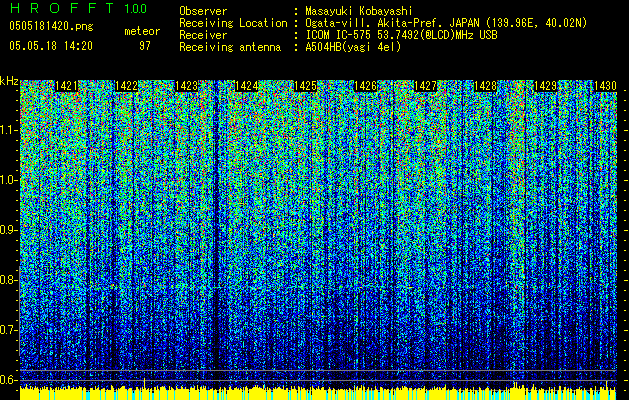This screenshot has width=629, height=400.
Task: Click the meteor count 97
Action: coord(145,46)
